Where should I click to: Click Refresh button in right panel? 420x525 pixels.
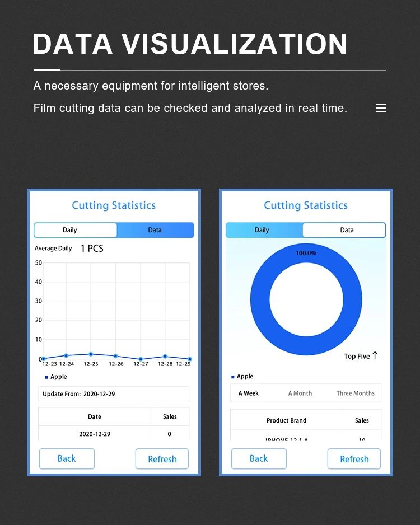pyautogui.click(x=354, y=459)
